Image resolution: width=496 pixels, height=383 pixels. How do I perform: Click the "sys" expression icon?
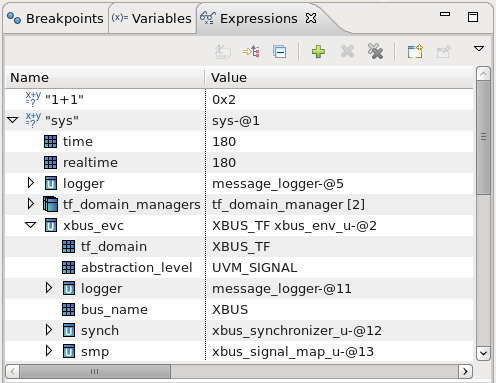point(33,120)
